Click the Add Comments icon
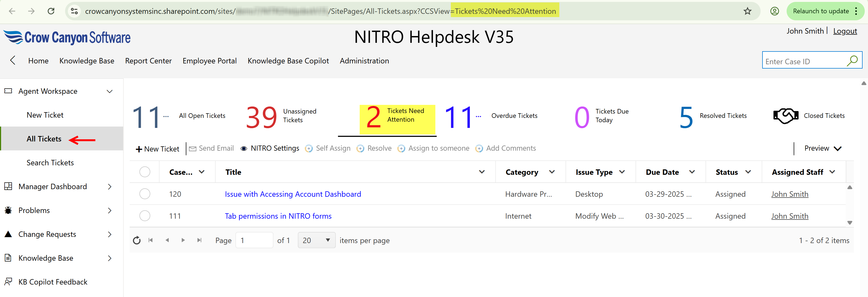The height and width of the screenshot is (297, 868). click(479, 148)
